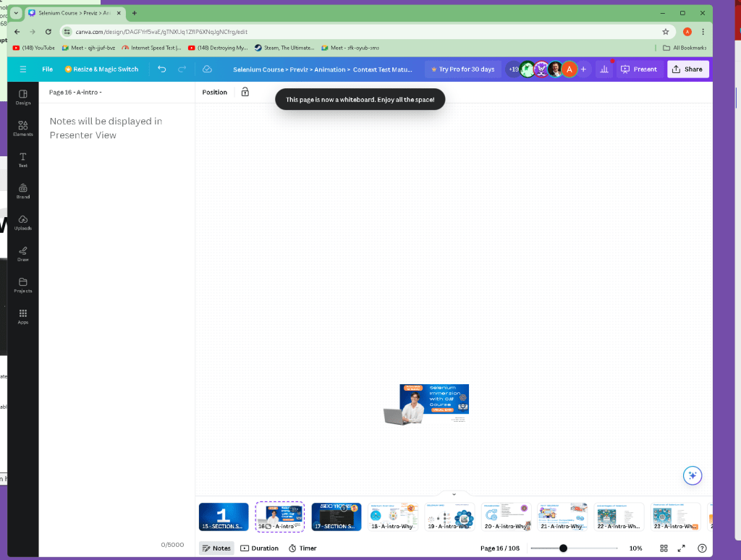Image resolution: width=741 pixels, height=560 pixels.
Task: Add collaborator with plus icon
Action: click(x=584, y=69)
